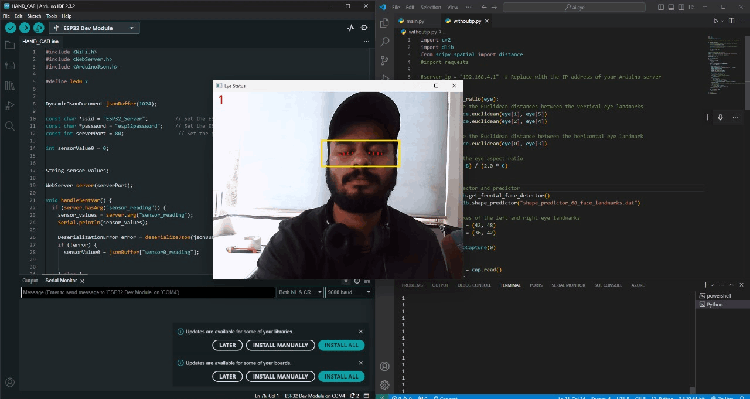
Task: Open the Arduino Serial Monitor icon
Action: [x=364, y=28]
